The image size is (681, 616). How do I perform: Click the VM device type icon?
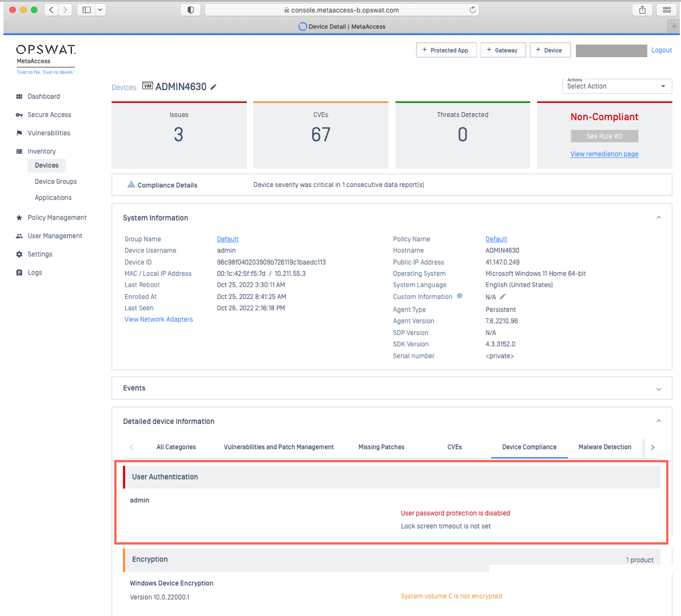[147, 86]
